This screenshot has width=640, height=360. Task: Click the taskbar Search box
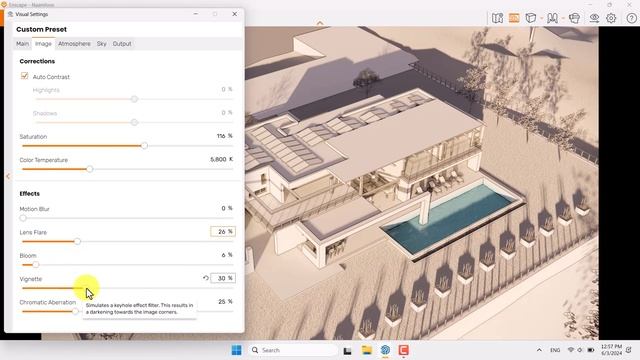point(293,350)
